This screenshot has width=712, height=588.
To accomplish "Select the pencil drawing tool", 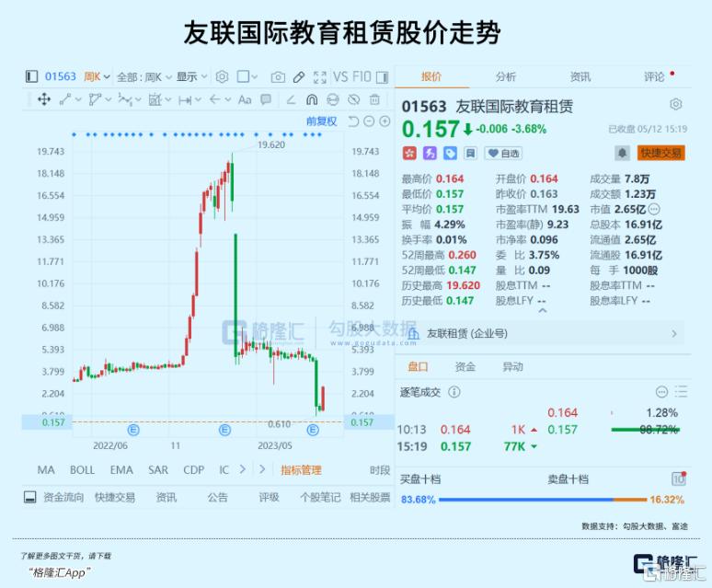I will [x=299, y=77].
